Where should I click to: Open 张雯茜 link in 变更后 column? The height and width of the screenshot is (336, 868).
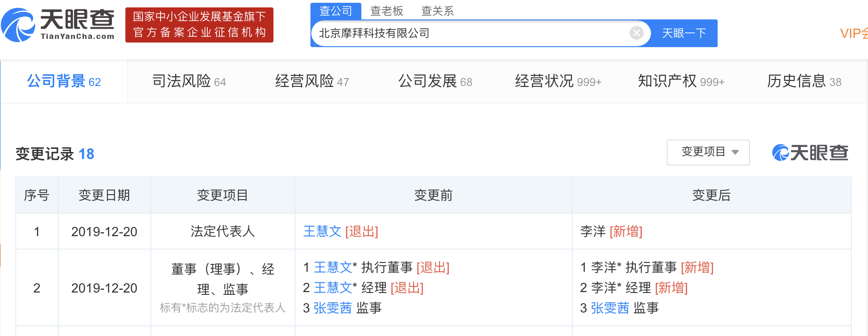[x=610, y=308]
